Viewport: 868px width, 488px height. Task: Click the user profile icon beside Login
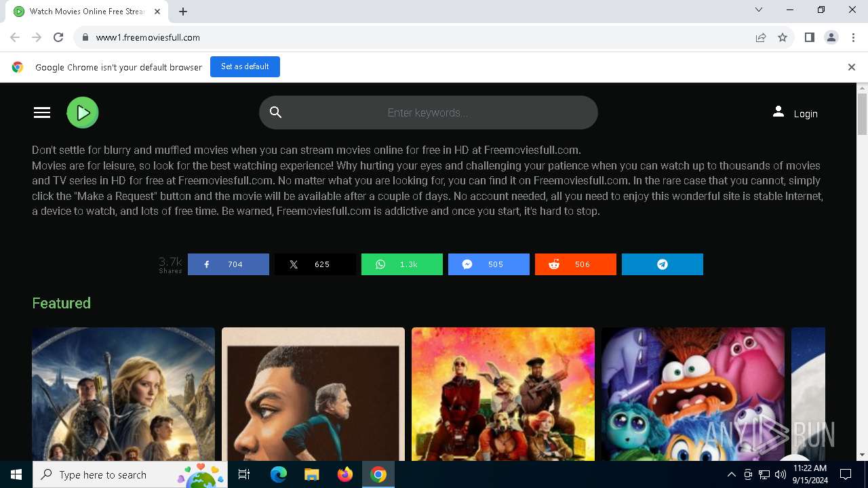click(778, 112)
